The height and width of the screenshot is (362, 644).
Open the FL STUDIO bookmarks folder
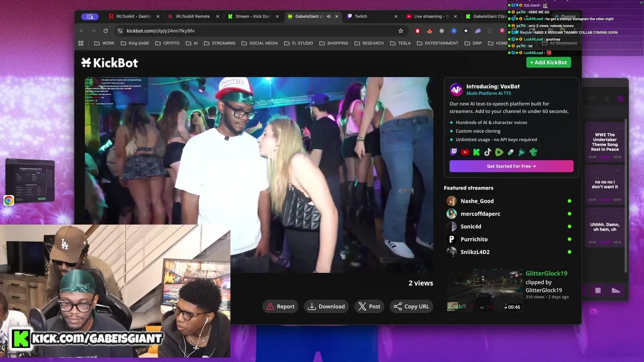pyautogui.click(x=298, y=43)
